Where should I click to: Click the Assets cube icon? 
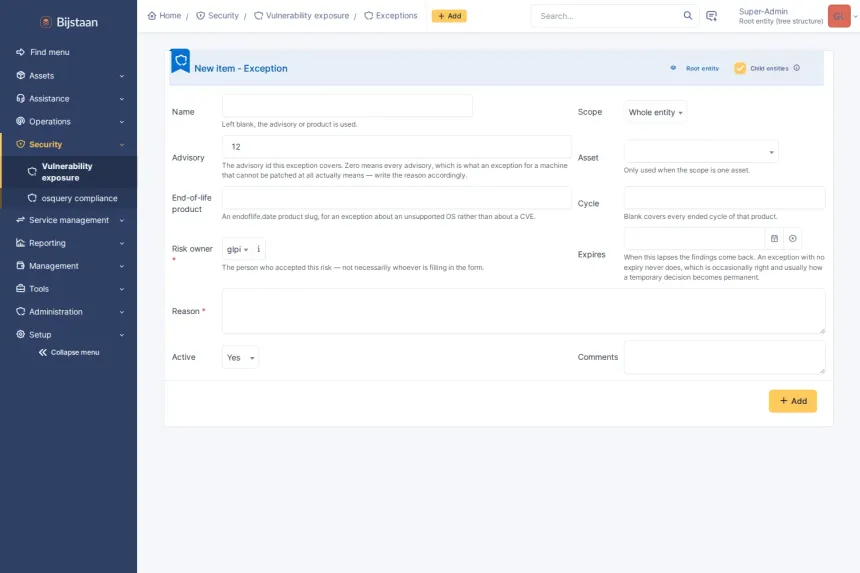[20, 75]
